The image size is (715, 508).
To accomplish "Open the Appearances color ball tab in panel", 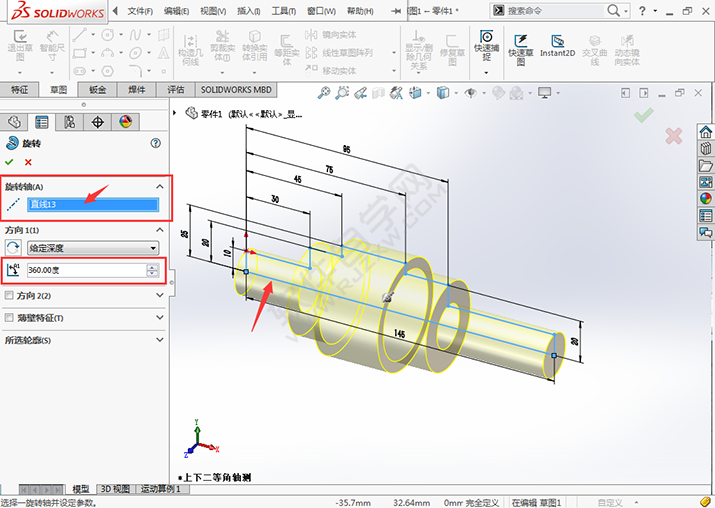I will pyautogui.click(x=125, y=122).
